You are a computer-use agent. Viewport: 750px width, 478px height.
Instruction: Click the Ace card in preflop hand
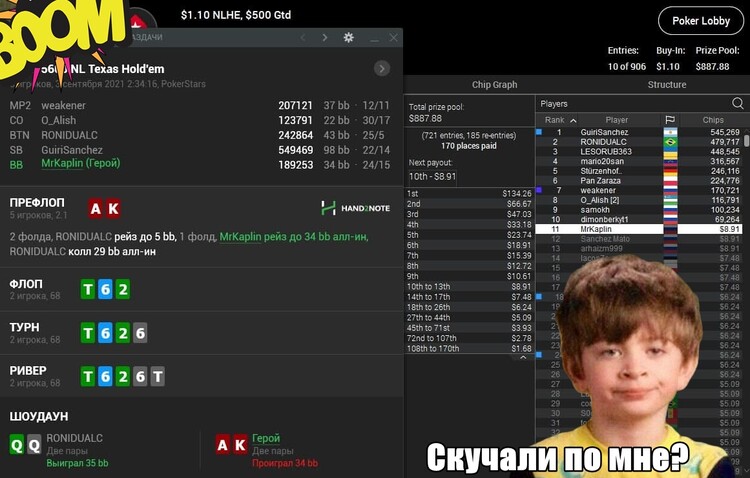click(96, 209)
